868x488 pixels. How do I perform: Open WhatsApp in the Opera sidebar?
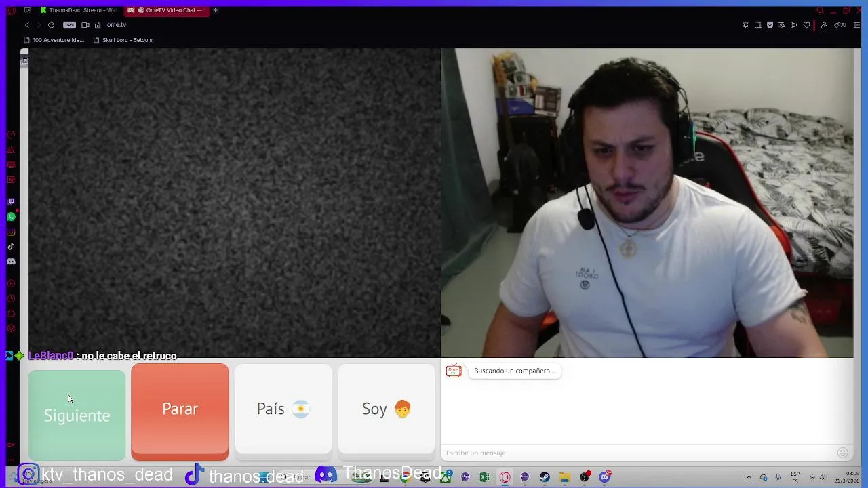pyautogui.click(x=11, y=217)
